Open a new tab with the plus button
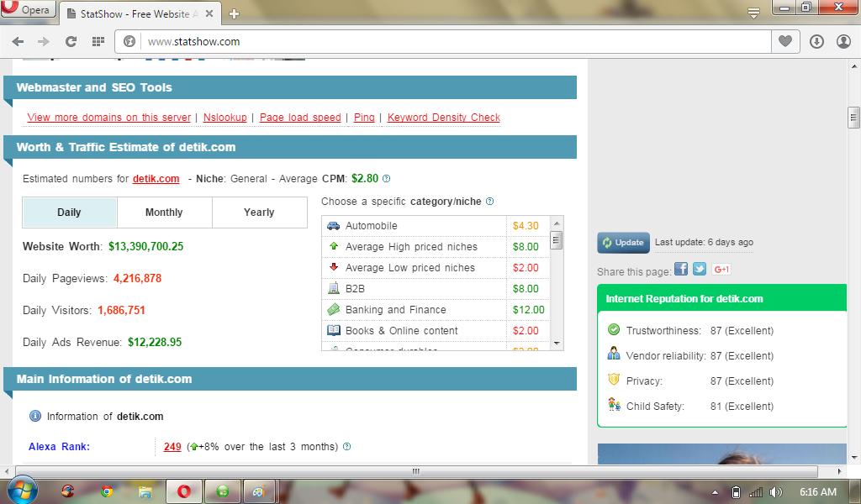 pyautogui.click(x=234, y=14)
